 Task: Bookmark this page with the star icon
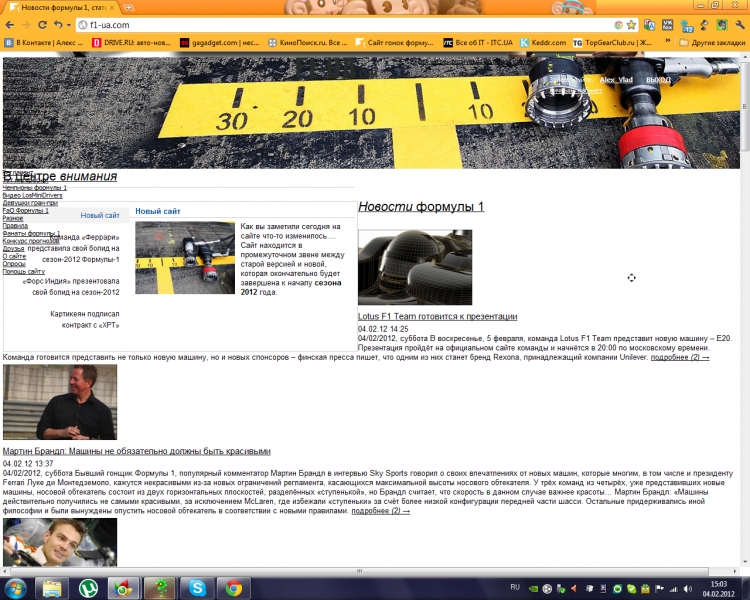point(631,25)
